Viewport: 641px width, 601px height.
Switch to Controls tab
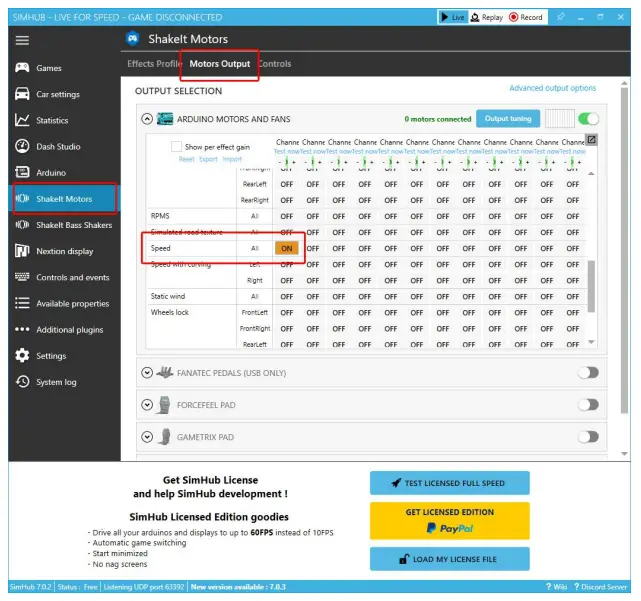(x=275, y=64)
